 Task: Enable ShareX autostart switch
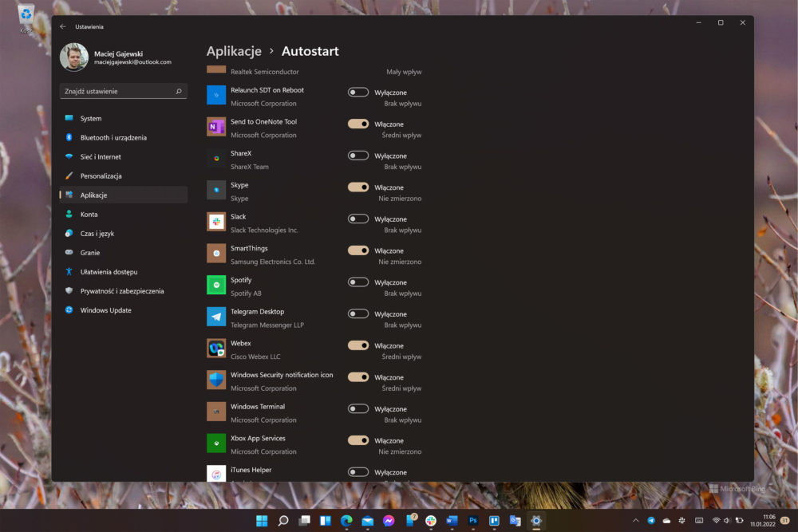click(x=358, y=155)
